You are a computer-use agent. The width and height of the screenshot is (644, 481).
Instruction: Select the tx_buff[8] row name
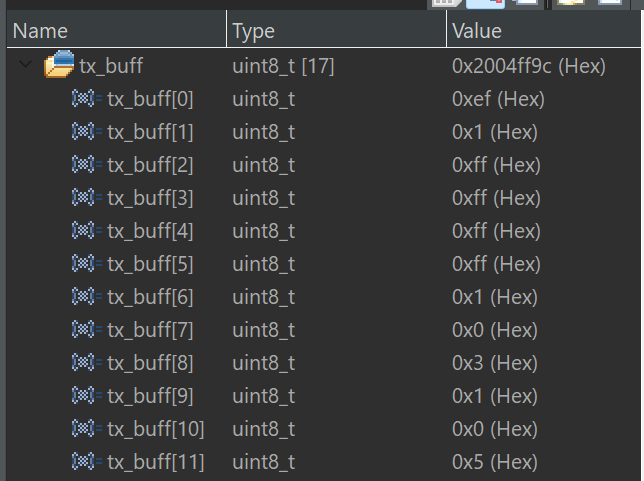tap(150, 363)
